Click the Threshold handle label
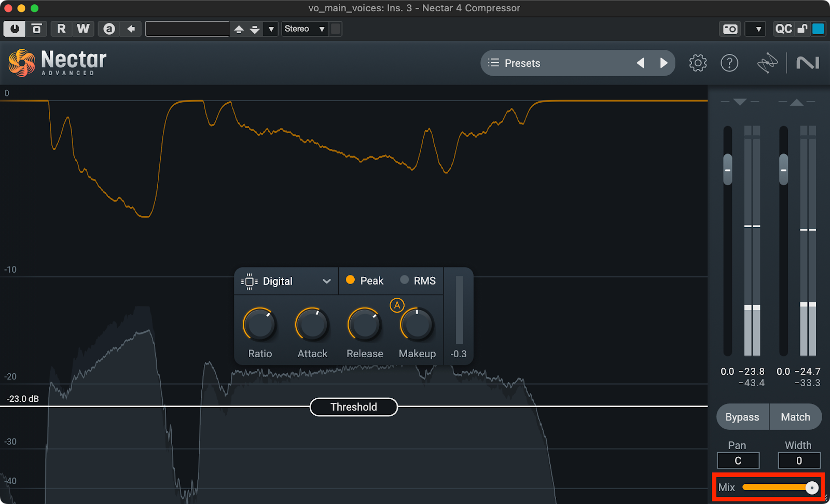The height and width of the screenshot is (504, 830). click(354, 407)
